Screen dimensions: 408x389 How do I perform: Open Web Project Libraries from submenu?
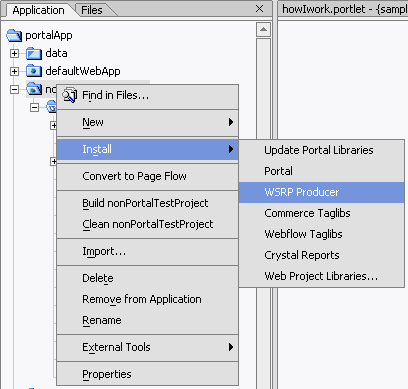click(x=322, y=276)
